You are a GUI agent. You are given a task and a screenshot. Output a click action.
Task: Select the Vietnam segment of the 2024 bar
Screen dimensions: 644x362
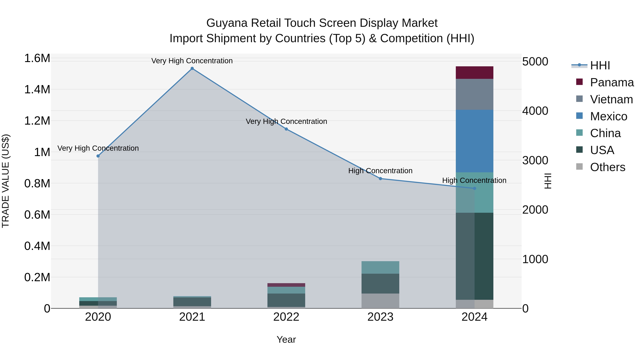474,94
